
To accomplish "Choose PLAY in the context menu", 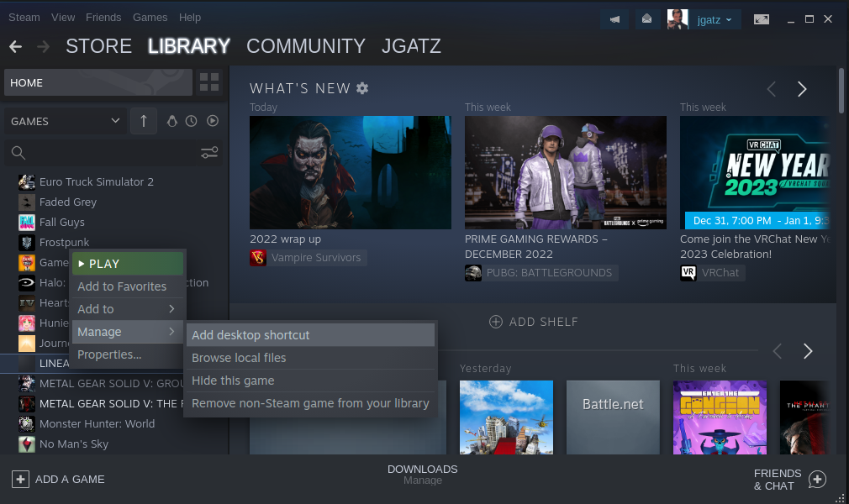I will [128, 264].
